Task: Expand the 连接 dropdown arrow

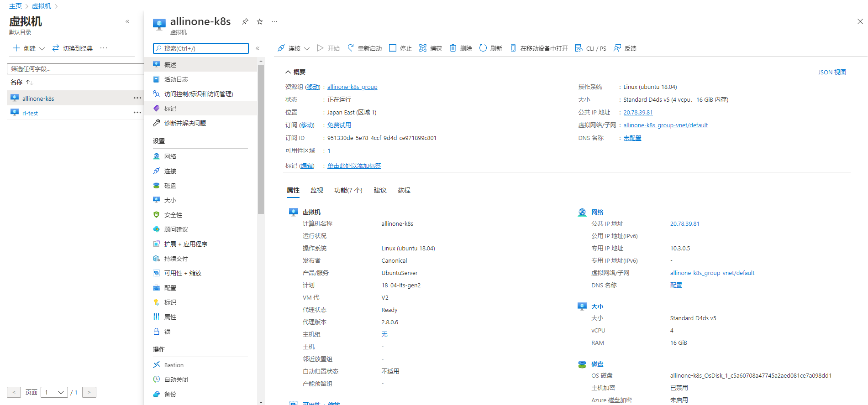Action: click(x=307, y=48)
